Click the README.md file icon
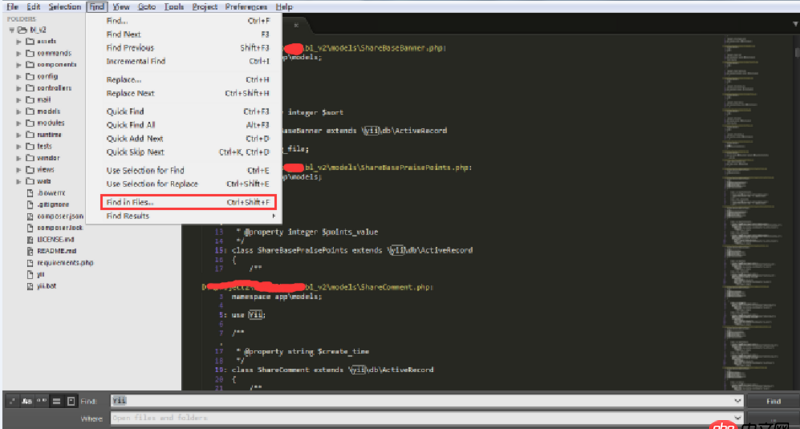The image size is (800, 429). coord(30,251)
